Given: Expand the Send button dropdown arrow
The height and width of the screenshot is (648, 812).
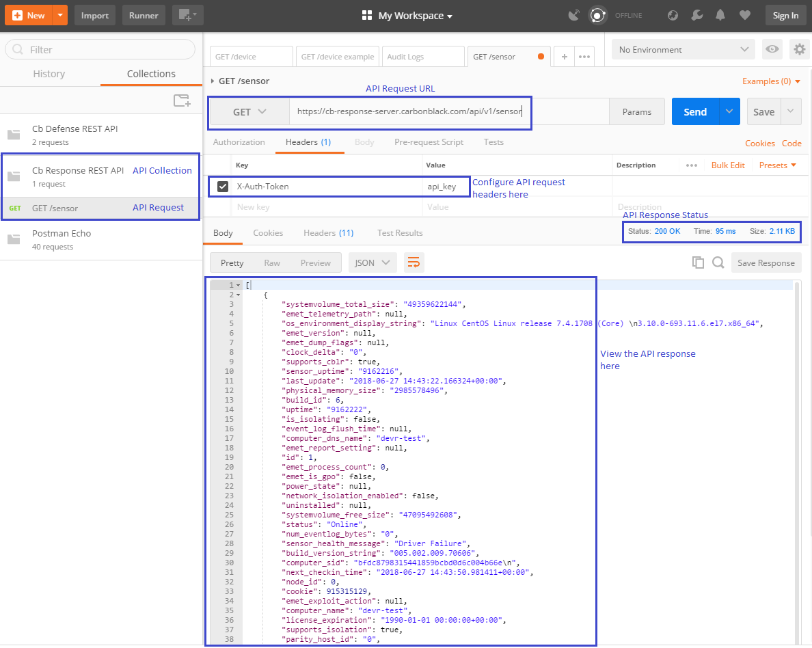Looking at the screenshot, I should pyautogui.click(x=729, y=111).
